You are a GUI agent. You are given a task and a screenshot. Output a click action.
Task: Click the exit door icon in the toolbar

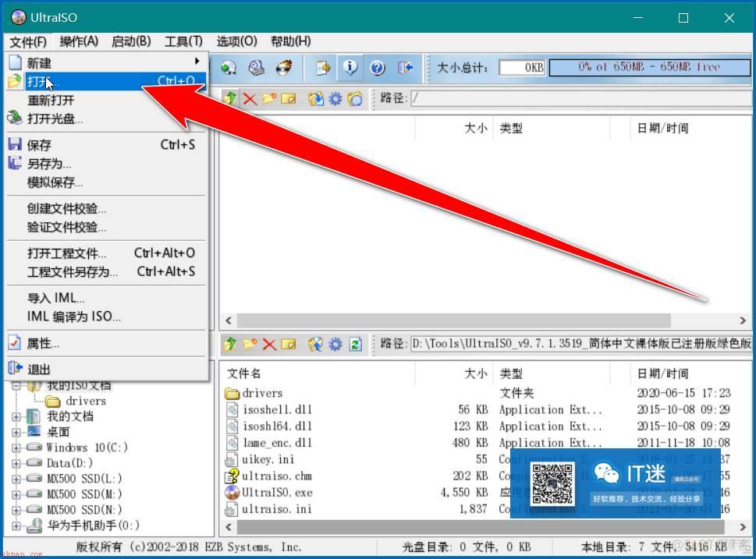pos(405,68)
